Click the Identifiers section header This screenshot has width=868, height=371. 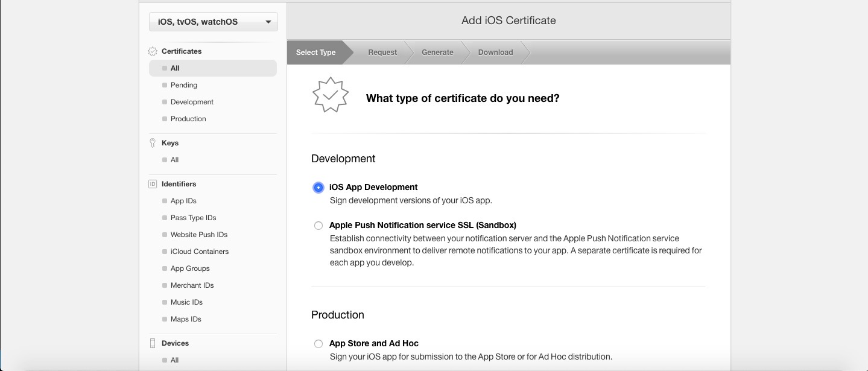(x=179, y=184)
